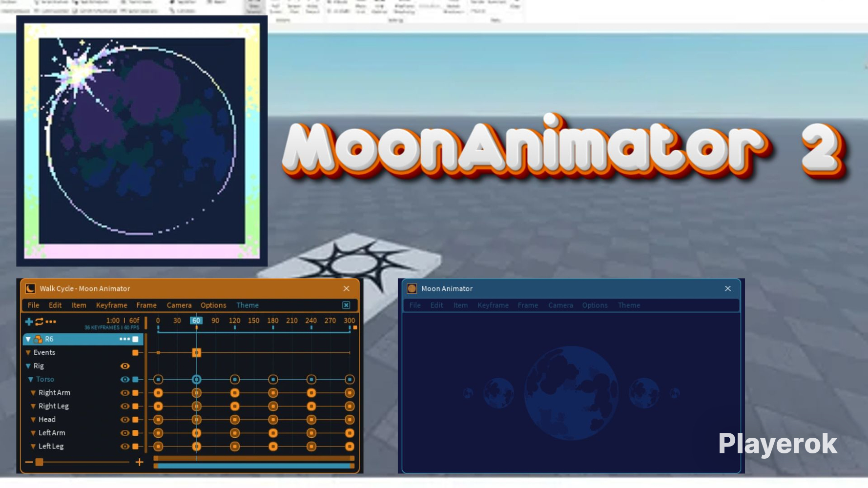
Task: Click the three-dots options on R6 row
Action: (124, 339)
